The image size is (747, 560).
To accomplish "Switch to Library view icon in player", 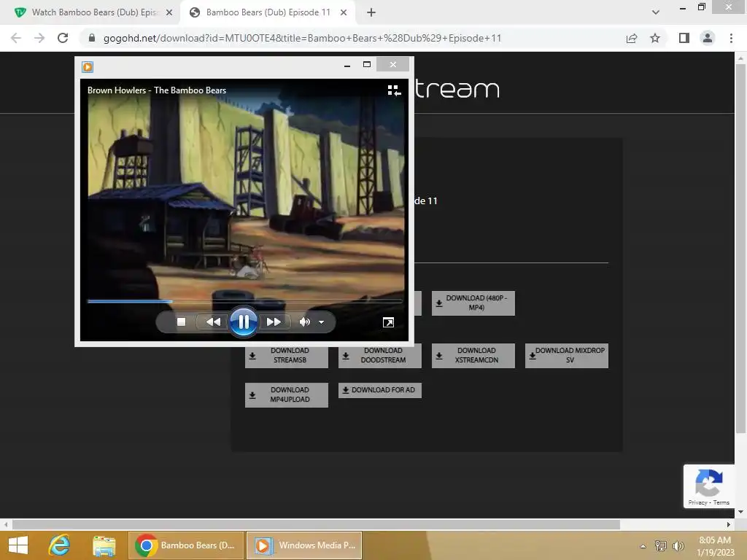I will 394,90.
